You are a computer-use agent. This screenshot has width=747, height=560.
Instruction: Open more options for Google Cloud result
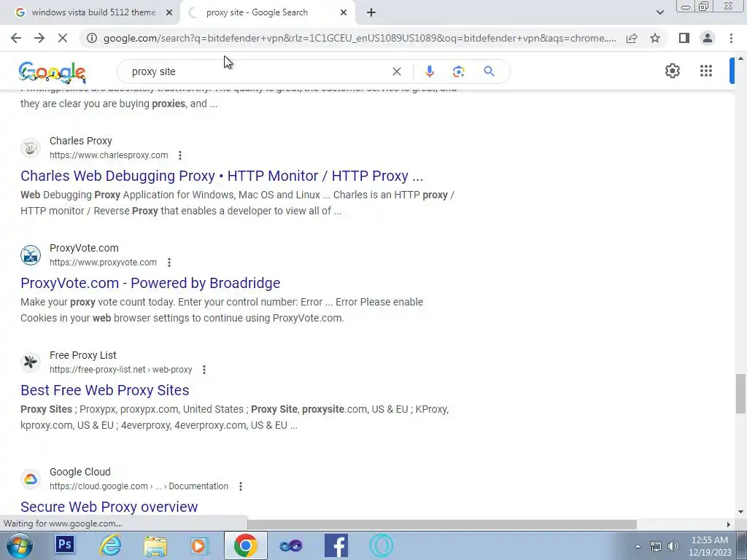[x=241, y=486]
